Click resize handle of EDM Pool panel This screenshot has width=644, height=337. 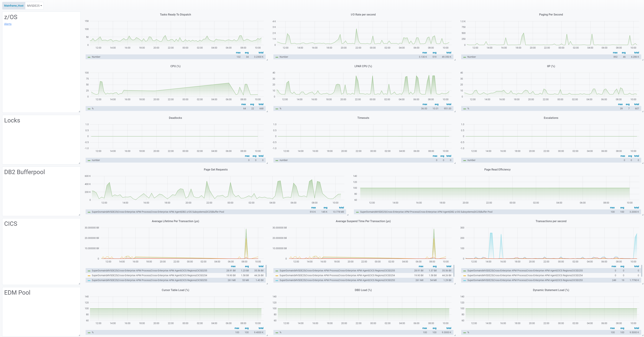point(79,335)
